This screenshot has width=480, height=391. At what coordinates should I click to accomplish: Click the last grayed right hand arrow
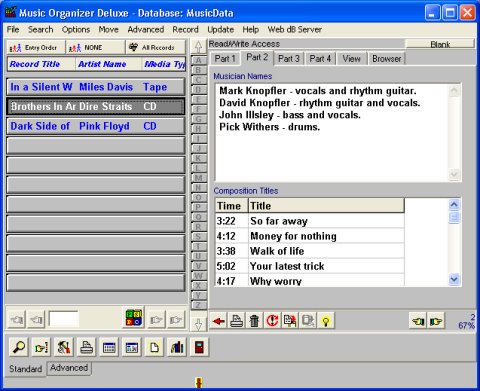(x=176, y=320)
